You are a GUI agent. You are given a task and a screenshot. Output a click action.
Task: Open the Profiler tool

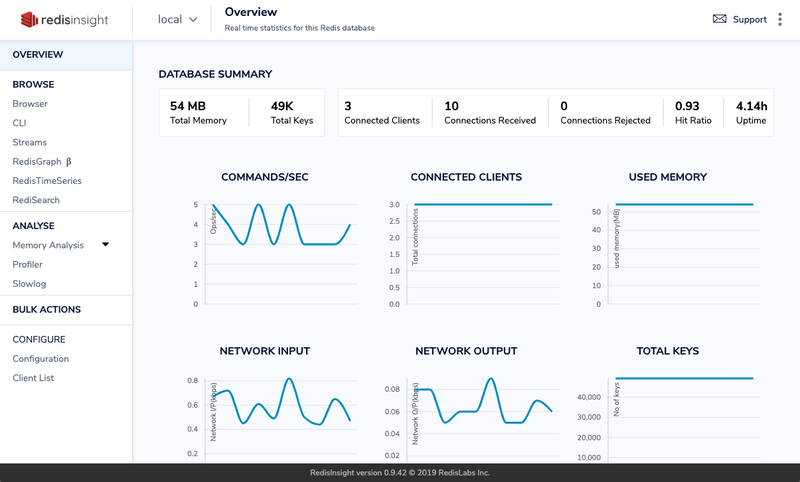click(x=28, y=265)
